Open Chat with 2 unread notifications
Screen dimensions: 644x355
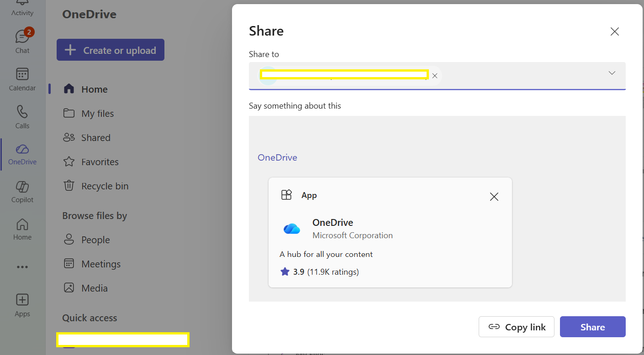[x=22, y=42]
